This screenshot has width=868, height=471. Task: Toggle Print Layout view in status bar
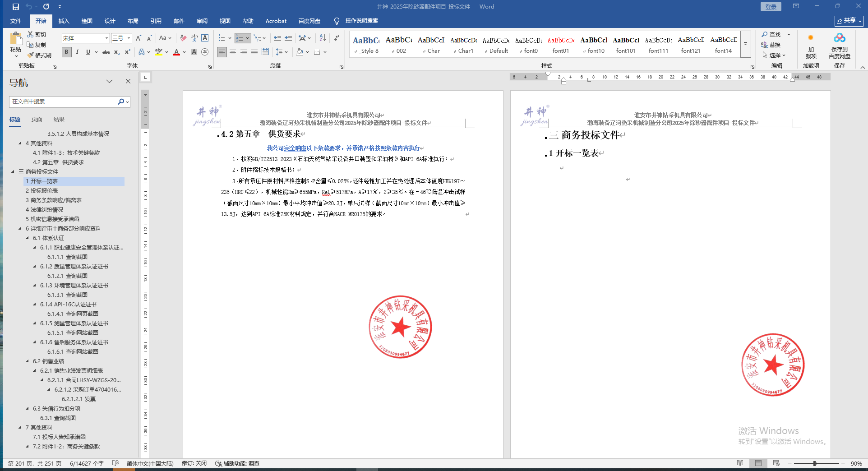[x=758, y=463]
